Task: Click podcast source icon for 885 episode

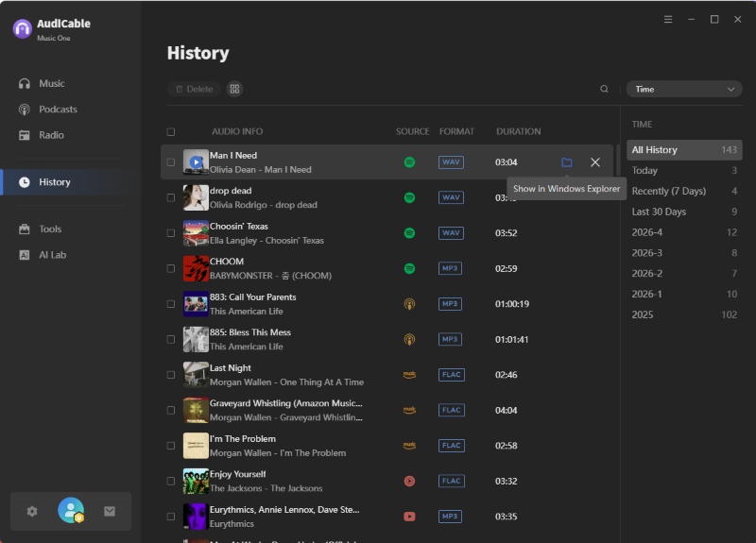Action: click(409, 339)
